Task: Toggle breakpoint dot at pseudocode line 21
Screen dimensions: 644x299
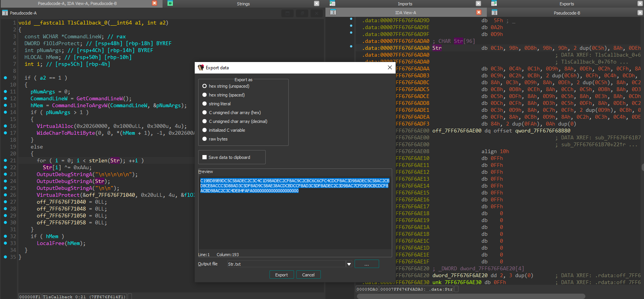Action: [5, 160]
